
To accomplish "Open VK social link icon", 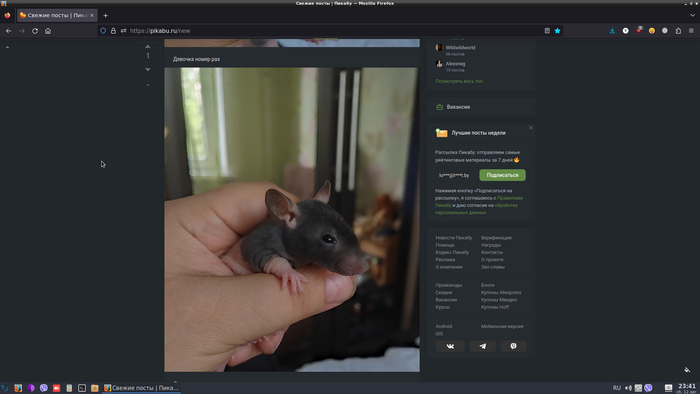I will point(450,346).
